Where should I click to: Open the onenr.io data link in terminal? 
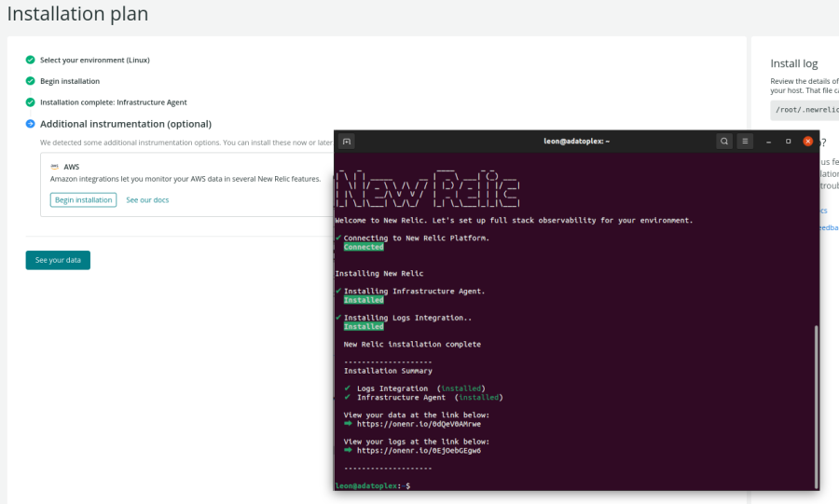pyautogui.click(x=419, y=424)
